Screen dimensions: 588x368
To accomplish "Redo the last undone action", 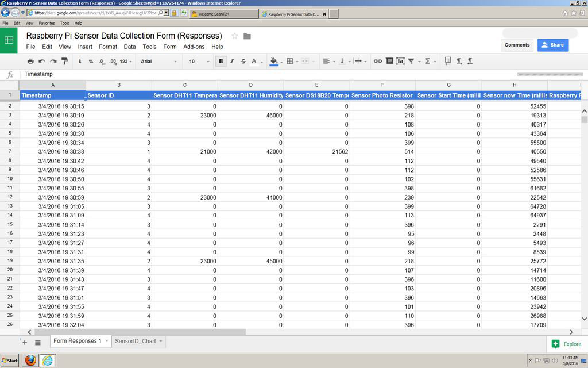I will [53, 61].
